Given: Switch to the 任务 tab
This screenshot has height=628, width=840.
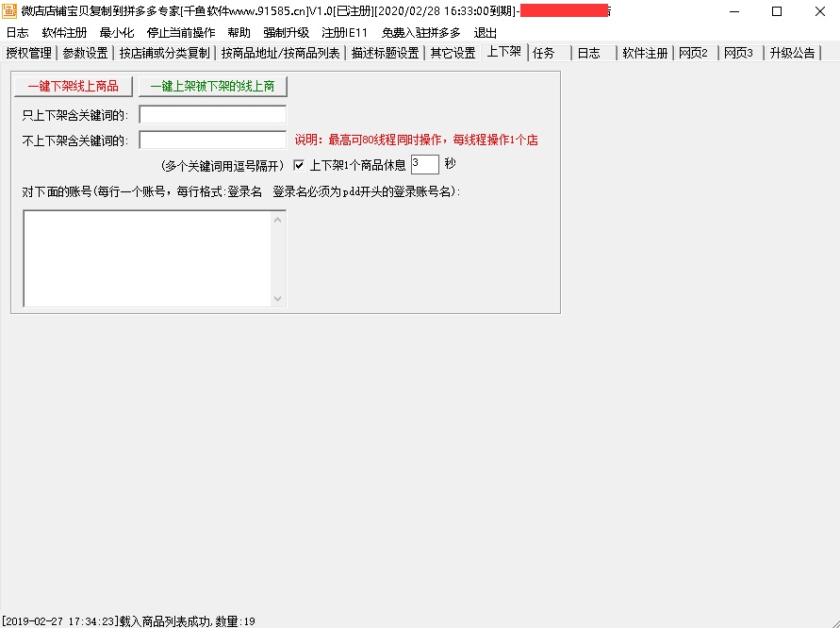Looking at the screenshot, I should tap(549, 53).
